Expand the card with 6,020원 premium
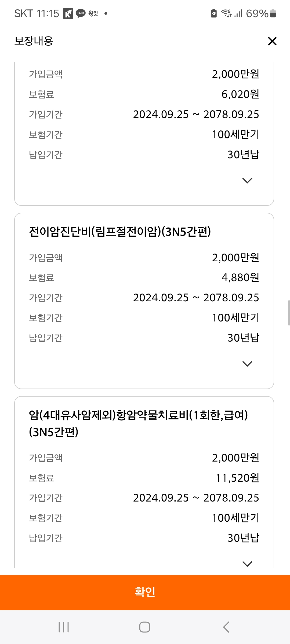This screenshot has width=290, height=644. pyautogui.click(x=247, y=180)
